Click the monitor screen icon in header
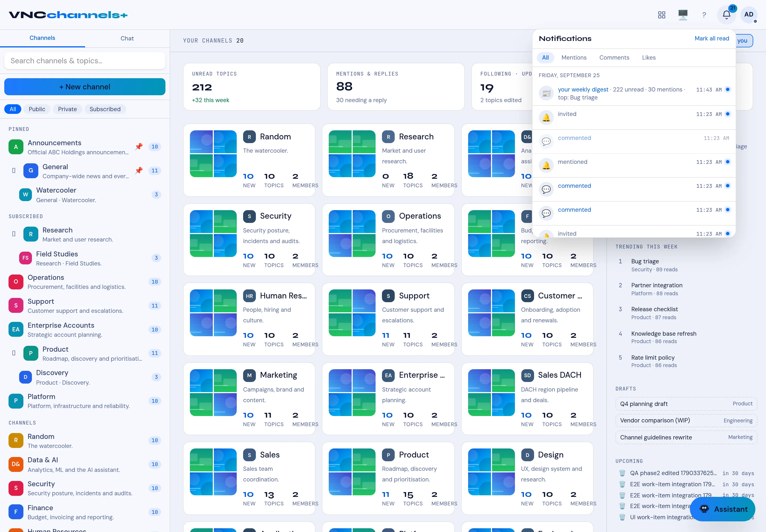The width and height of the screenshot is (766, 532). click(x=683, y=15)
